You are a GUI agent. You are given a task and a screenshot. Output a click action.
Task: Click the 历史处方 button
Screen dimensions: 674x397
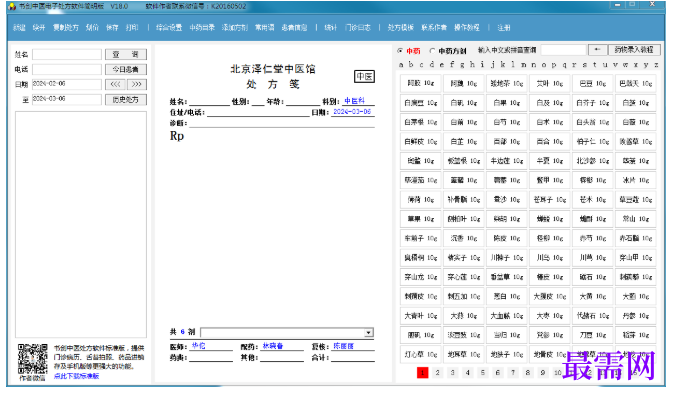(126, 100)
